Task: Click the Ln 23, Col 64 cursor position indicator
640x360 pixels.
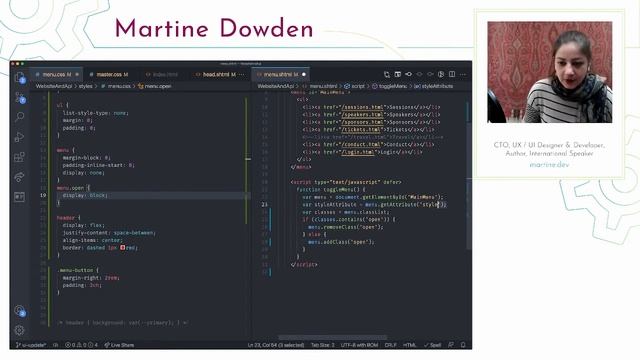Action: pos(276,345)
